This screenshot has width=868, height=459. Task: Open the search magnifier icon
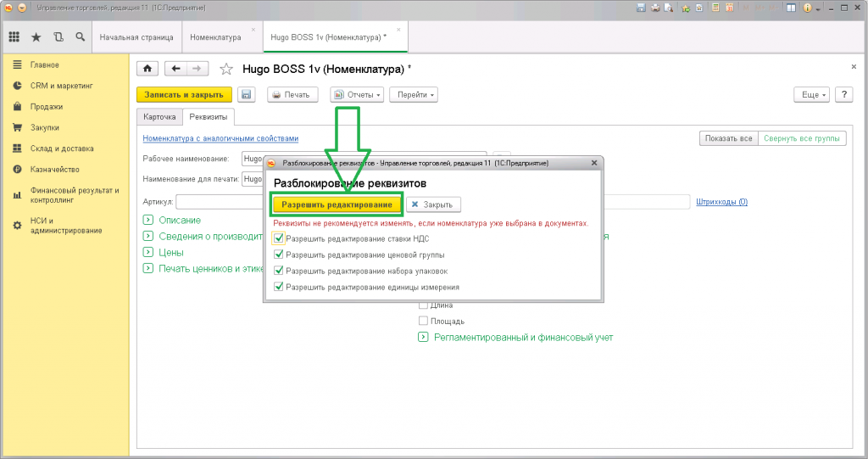click(x=81, y=37)
